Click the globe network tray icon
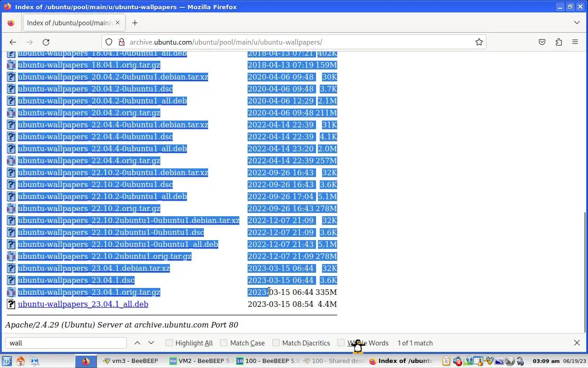588x368 pixels. (x=510, y=361)
